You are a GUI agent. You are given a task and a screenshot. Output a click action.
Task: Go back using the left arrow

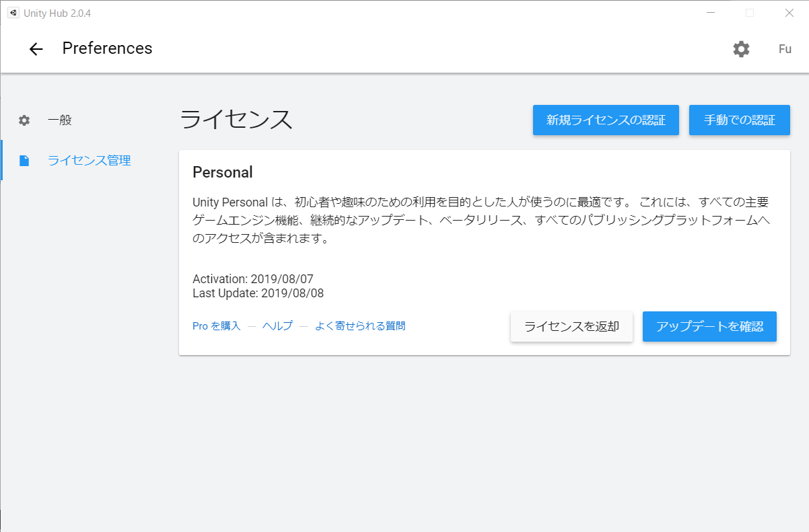point(36,49)
